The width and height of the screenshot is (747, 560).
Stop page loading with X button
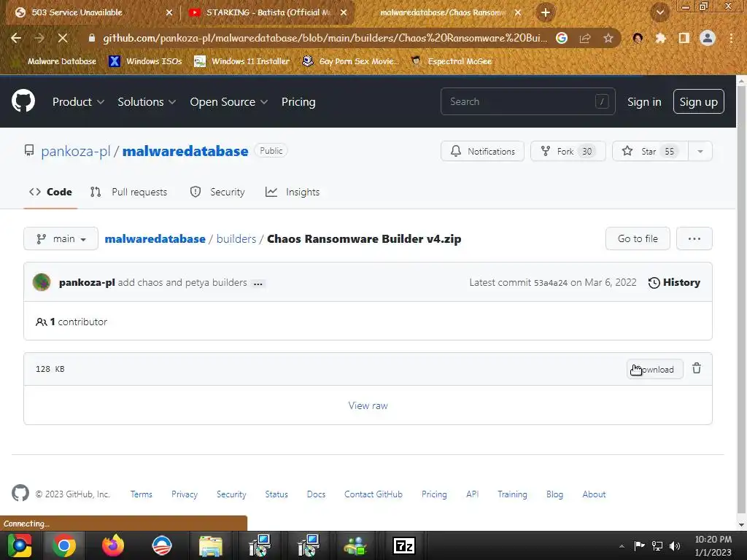tap(63, 38)
